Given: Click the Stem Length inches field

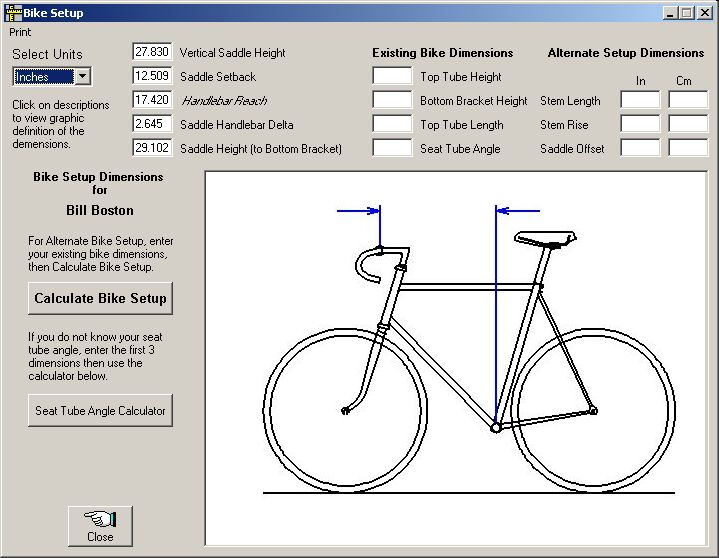Looking at the screenshot, I should pos(641,99).
